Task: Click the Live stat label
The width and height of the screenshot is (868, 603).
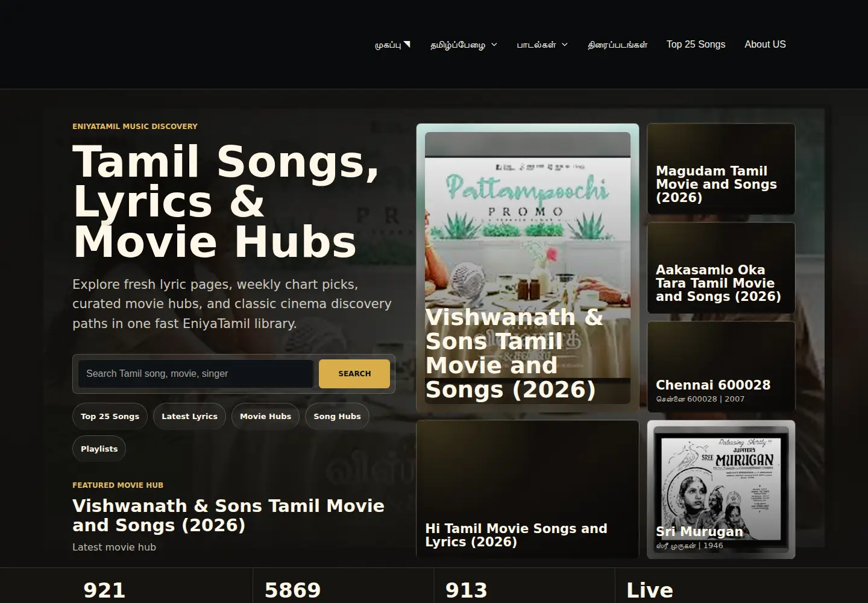Action: point(649,590)
